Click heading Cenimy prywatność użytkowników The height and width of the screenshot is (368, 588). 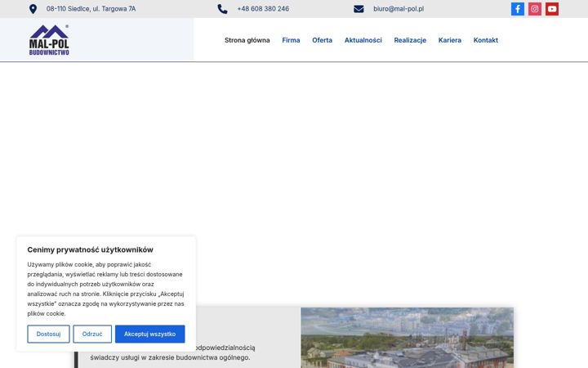[90, 249]
